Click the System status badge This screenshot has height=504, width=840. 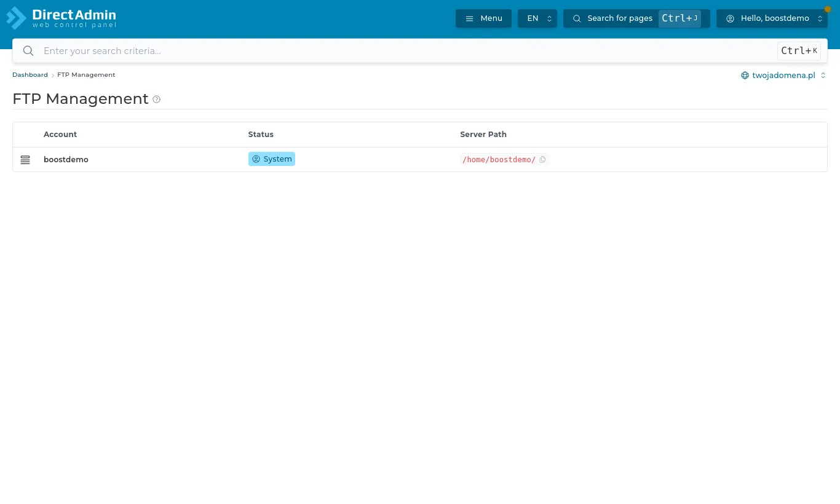(x=272, y=159)
